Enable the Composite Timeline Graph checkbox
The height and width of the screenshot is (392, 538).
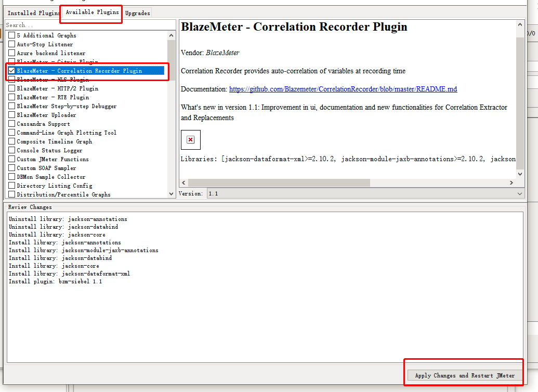[11, 142]
